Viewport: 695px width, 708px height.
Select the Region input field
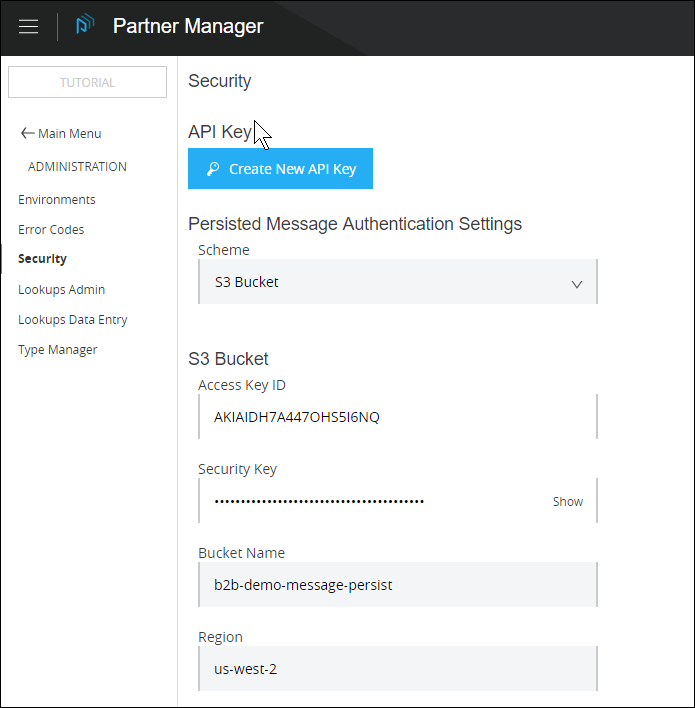397,669
